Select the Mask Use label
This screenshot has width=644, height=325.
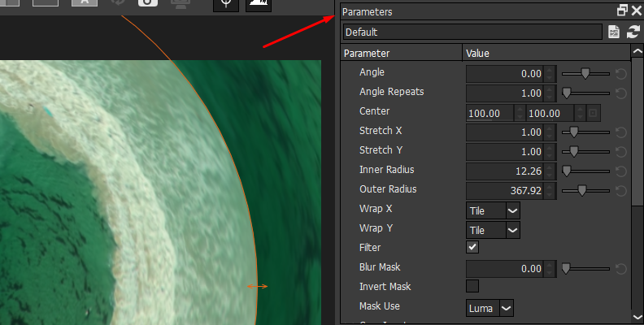(379, 306)
